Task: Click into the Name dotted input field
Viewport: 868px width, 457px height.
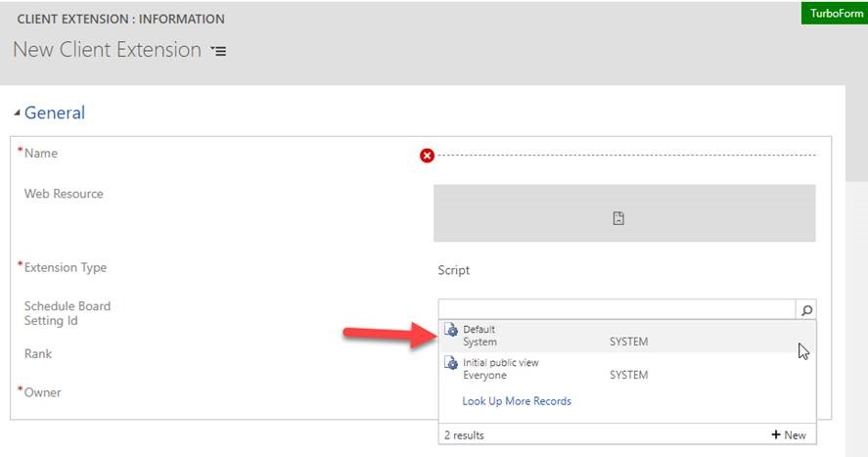Action: point(626,155)
